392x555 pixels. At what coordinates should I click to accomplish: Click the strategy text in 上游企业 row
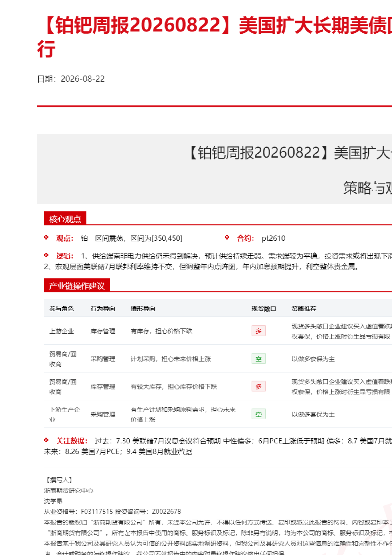pos(342,331)
